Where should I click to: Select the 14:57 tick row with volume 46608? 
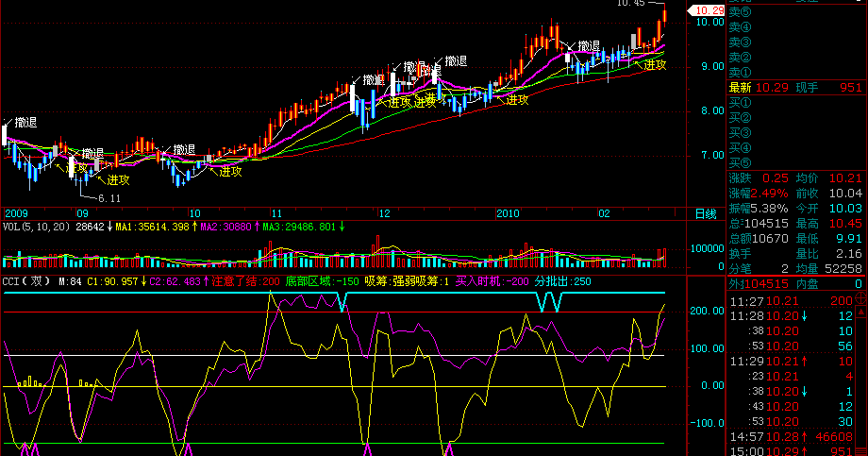tap(792, 437)
